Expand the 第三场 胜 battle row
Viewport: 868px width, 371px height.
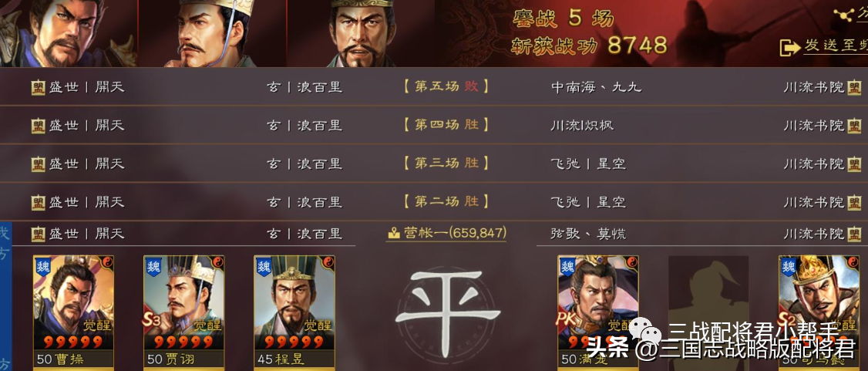[434, 164]
